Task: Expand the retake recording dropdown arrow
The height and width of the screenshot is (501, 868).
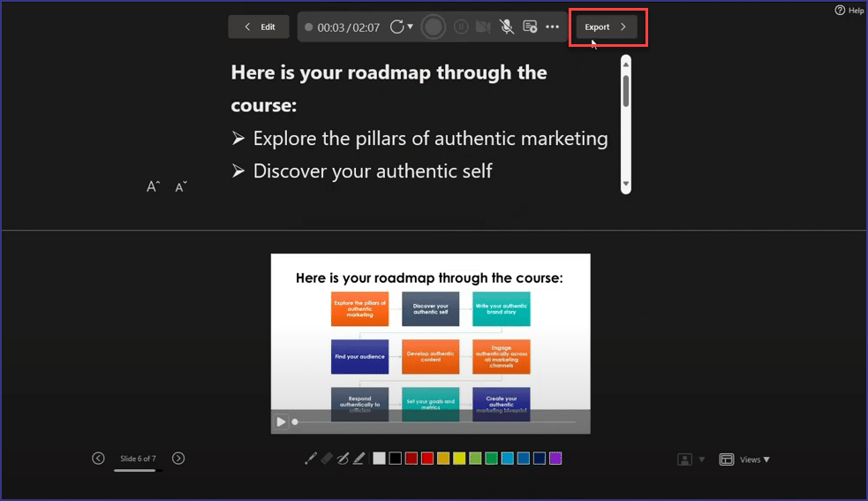Action: (x=411, y=27)
